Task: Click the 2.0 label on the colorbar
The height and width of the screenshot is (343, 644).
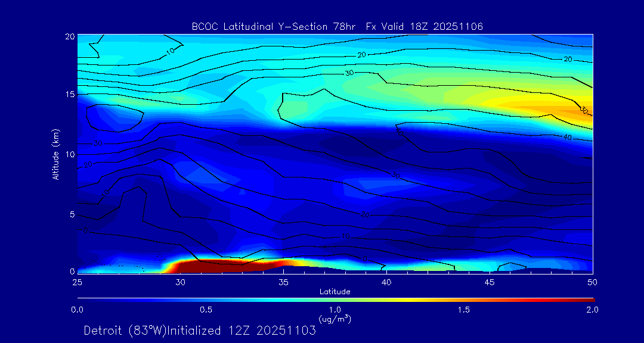Action: click(x=592, y=310)
